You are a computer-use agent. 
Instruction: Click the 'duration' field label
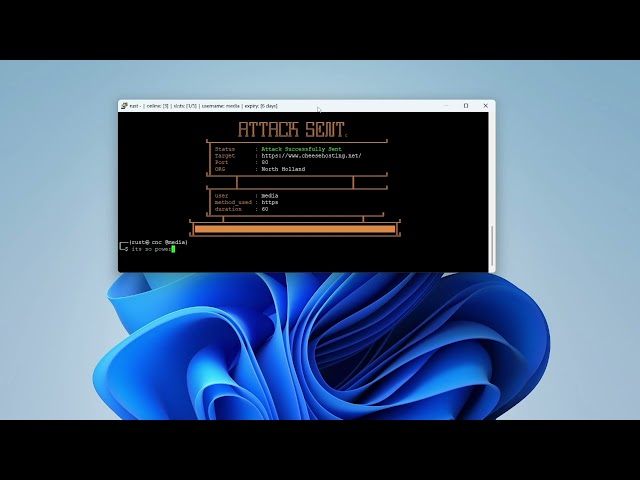click(228, 209)
